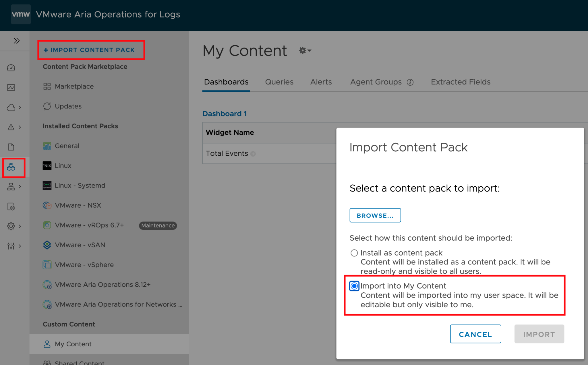Click the document icon in the sidebar

coord(11,147)
